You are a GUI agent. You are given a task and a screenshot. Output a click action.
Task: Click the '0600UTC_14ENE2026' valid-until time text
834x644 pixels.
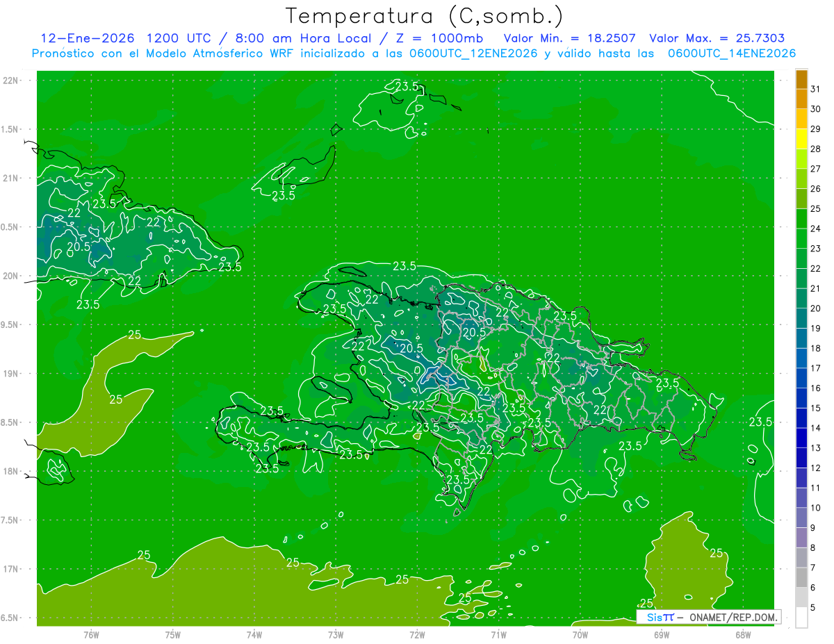[732, 53]
